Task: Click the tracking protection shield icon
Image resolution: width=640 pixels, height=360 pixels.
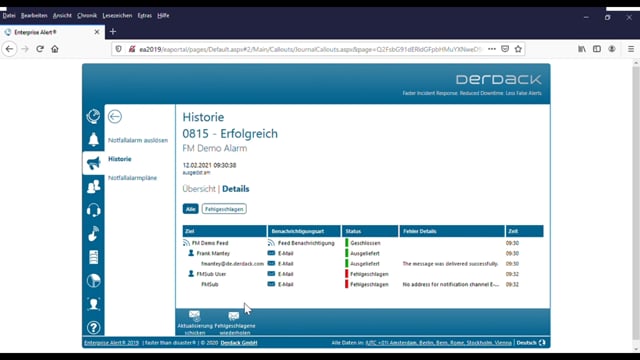Action: [118, 49]
